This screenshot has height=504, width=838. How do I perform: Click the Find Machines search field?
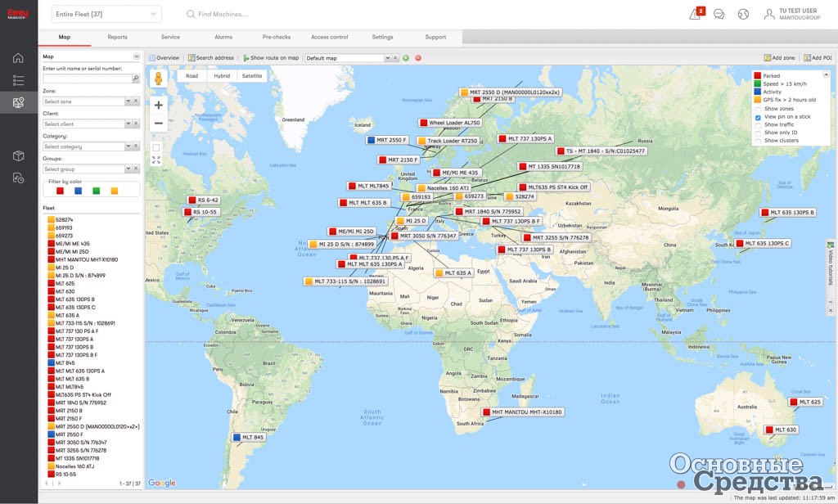(x=223, y=15)
